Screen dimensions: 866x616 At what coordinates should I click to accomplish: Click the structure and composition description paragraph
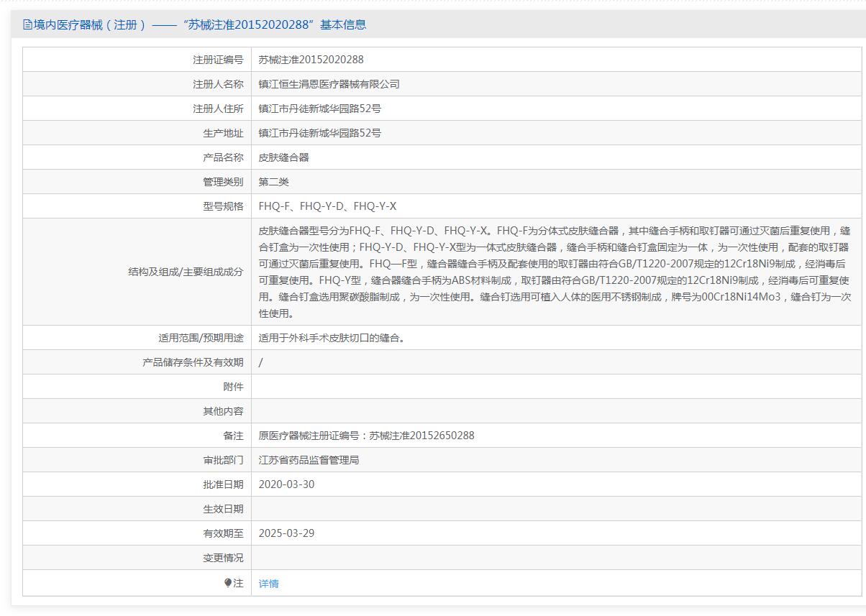(554, 272)
